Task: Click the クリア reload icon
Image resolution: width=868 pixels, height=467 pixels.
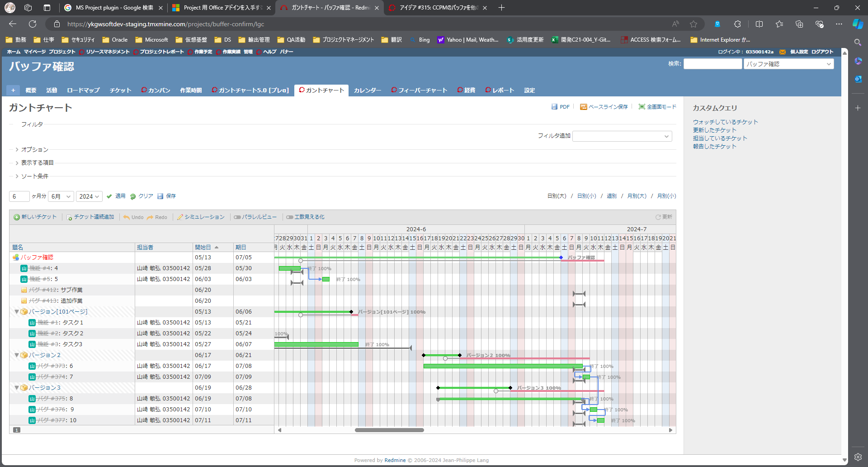Action: [133, 196]
